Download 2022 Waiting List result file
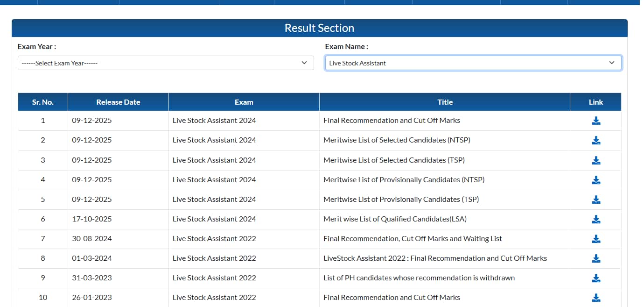644x307 pixels. (x=595, y=239)
